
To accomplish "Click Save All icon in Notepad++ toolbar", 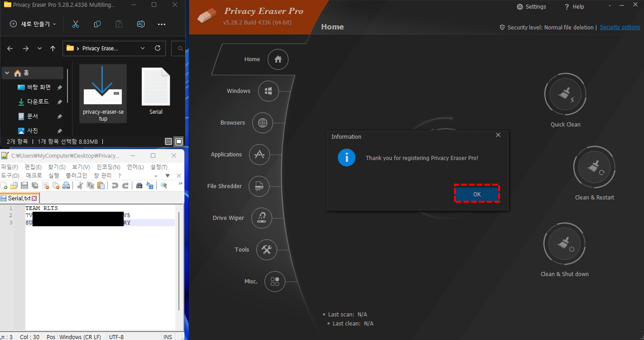I will tap(35, 185).
